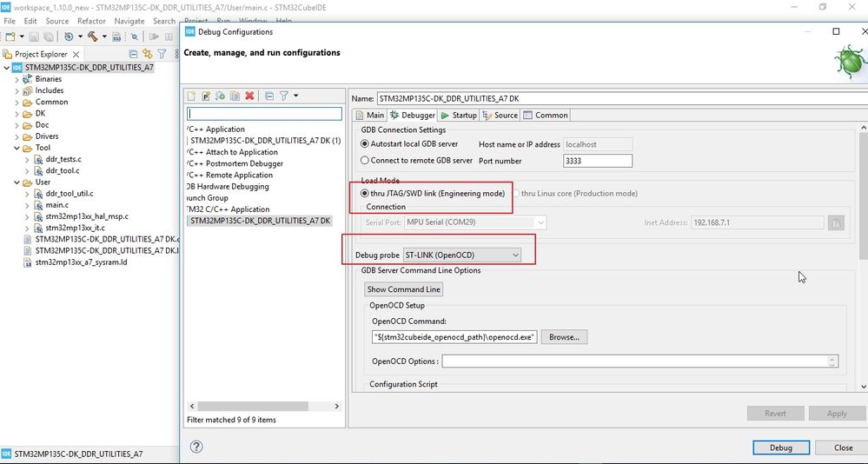
Task: Click New configuration prototype icon
Action: [206, 96]
